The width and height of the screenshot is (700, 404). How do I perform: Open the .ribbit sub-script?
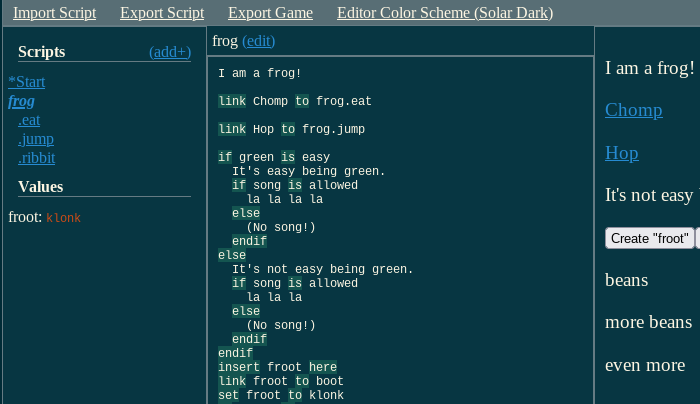tap(37, 158)
